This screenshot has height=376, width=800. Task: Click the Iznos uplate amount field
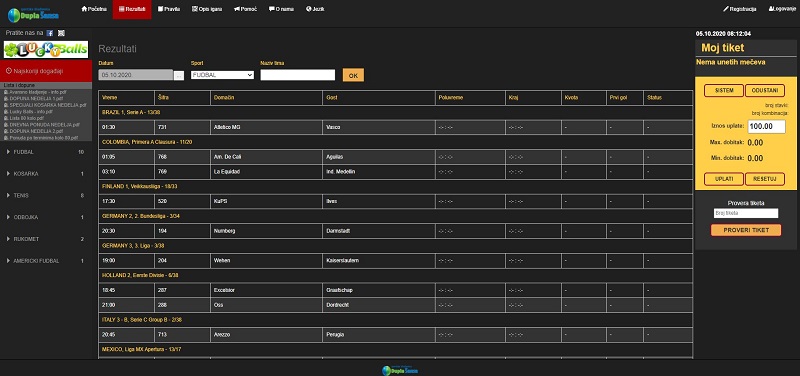(766, 127)
